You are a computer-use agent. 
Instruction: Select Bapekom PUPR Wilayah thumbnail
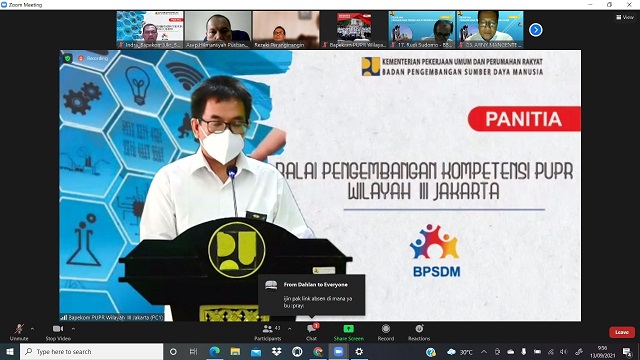354,30
